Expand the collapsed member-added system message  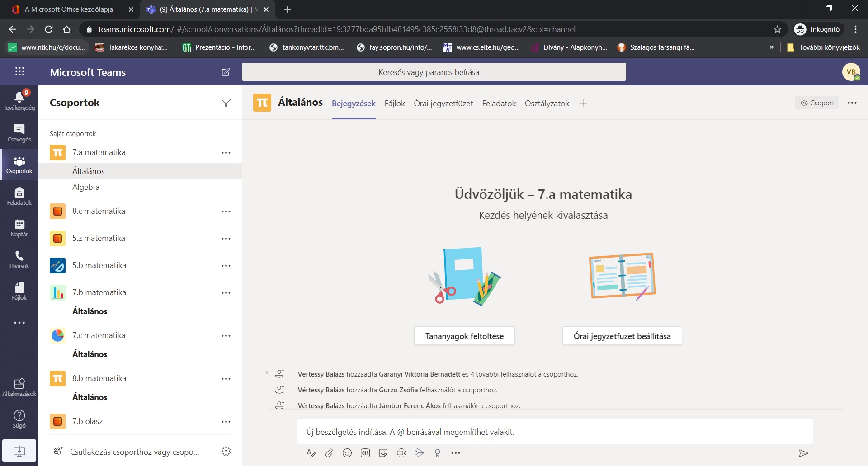click(267, 373)
